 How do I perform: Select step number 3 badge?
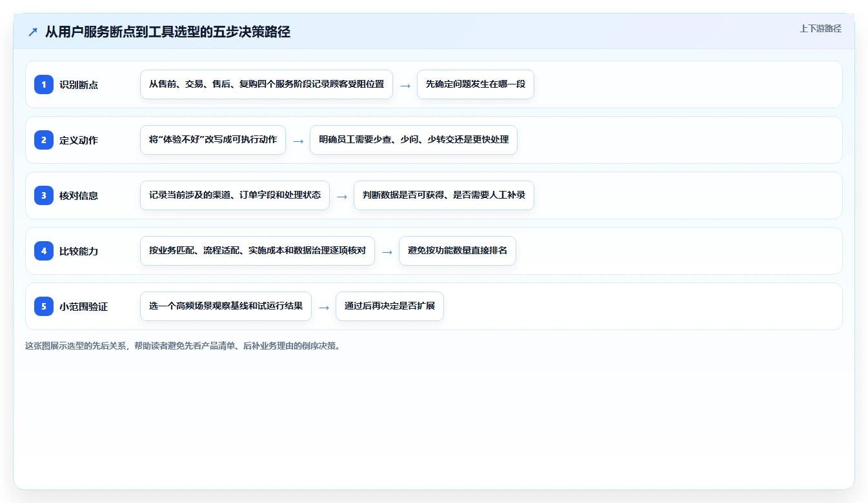[x=44, y=195]
